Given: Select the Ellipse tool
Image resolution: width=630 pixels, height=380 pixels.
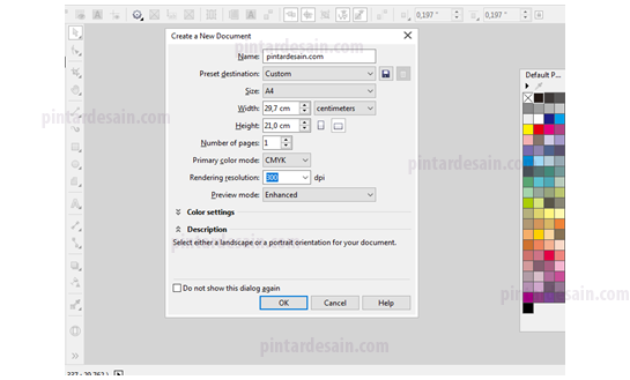Looking at the screenshot, I should 76,164.
